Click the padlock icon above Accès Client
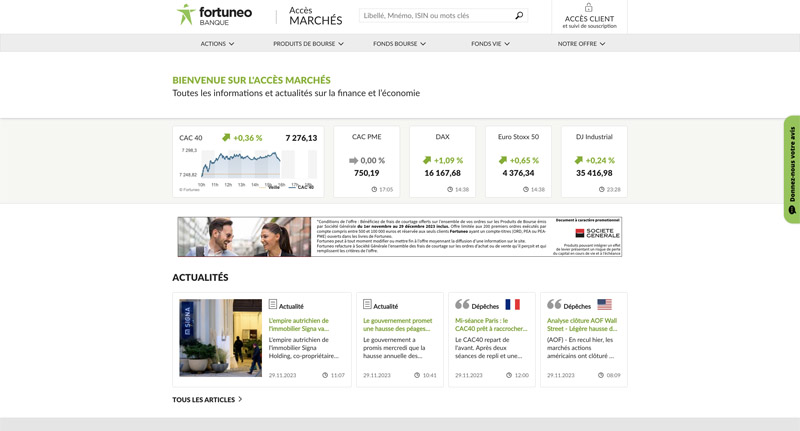This screenshot has width=800, height=431. point(588,8)
